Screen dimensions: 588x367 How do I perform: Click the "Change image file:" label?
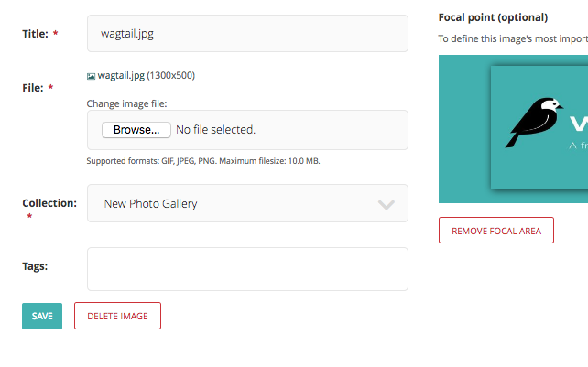pyautogui.click(x=126, y=104)
